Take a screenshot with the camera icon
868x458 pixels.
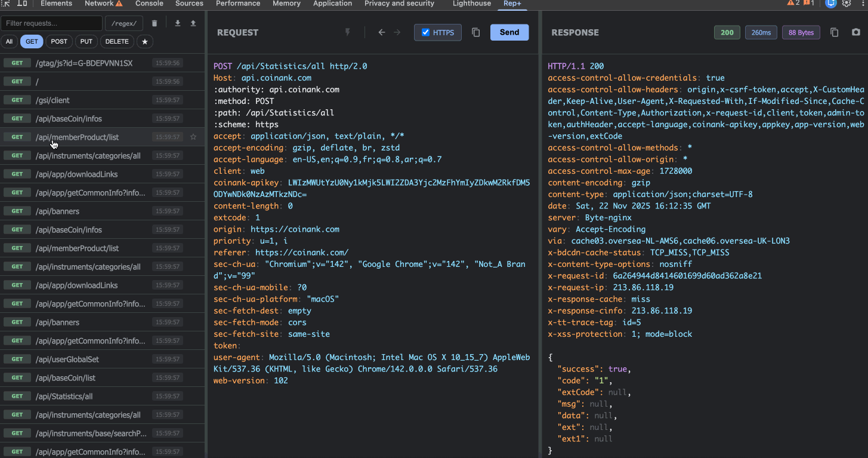tap(856, 32)
